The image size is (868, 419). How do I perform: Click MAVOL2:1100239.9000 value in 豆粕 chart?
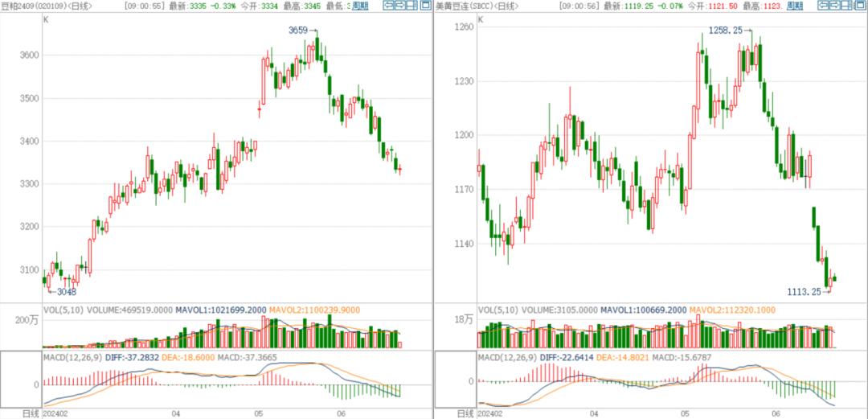pyautogui.click(x=315, y=310)
